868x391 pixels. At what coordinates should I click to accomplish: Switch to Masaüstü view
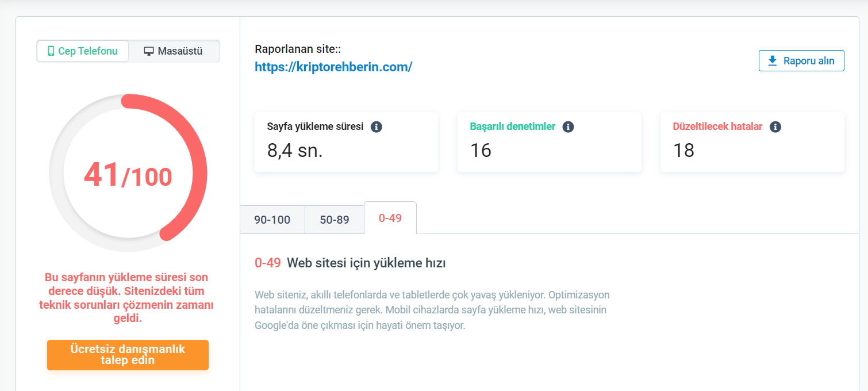(x=174, y=51)
